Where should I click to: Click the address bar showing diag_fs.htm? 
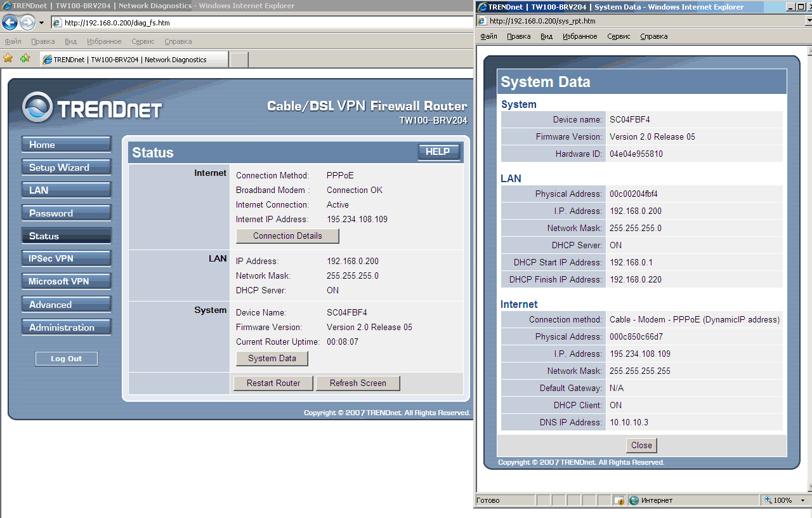261,23
